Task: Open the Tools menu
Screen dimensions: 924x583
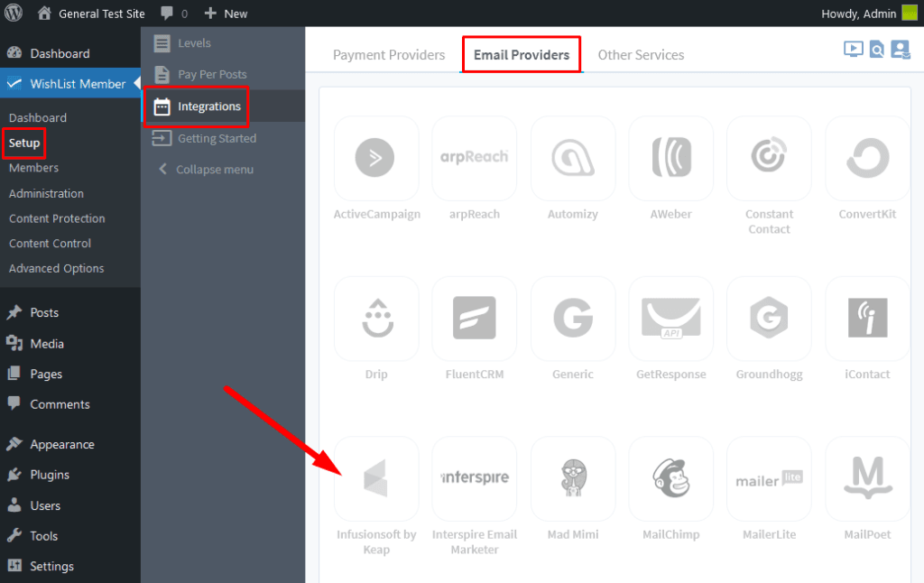Action: click(x=70, y=536)
